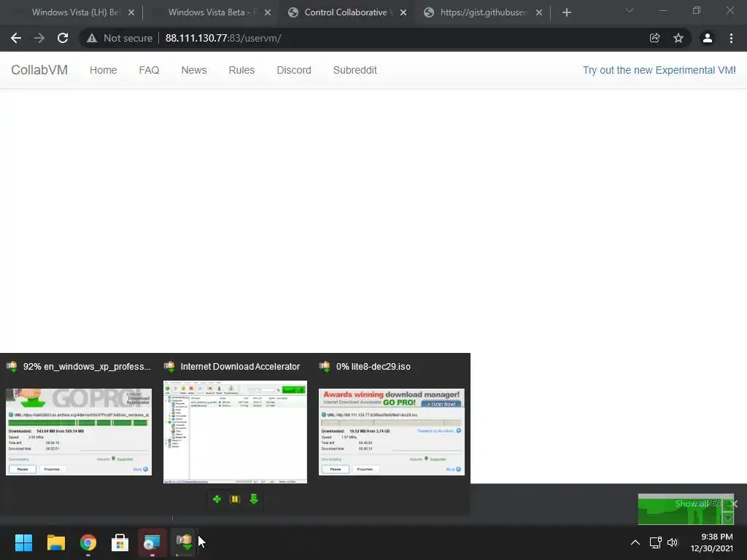Click the Not secure warning icon
The width and height of the screenshot is (747, 560).
[x=92, y=38]
